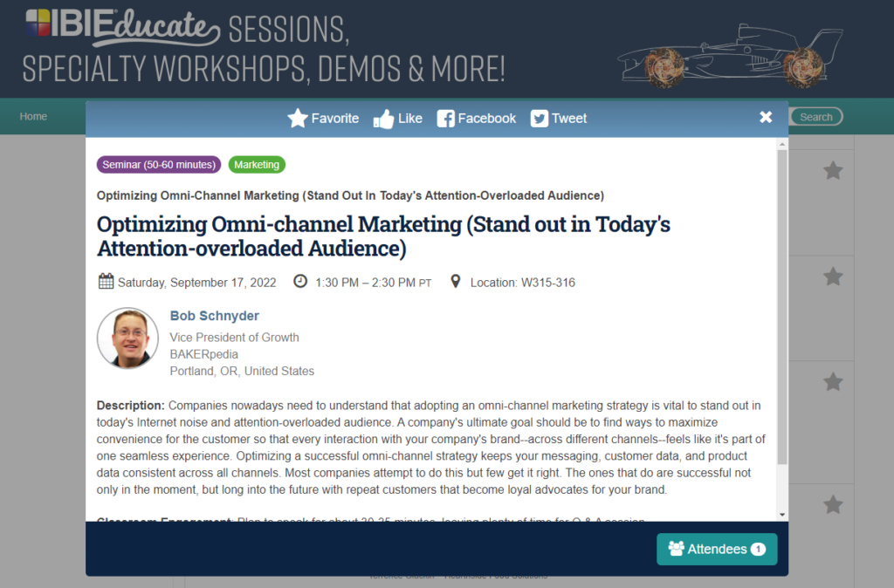The image size is (894, 588).
Task: Click the people icon on the Attendees button
Action: [x=676, y=549]
